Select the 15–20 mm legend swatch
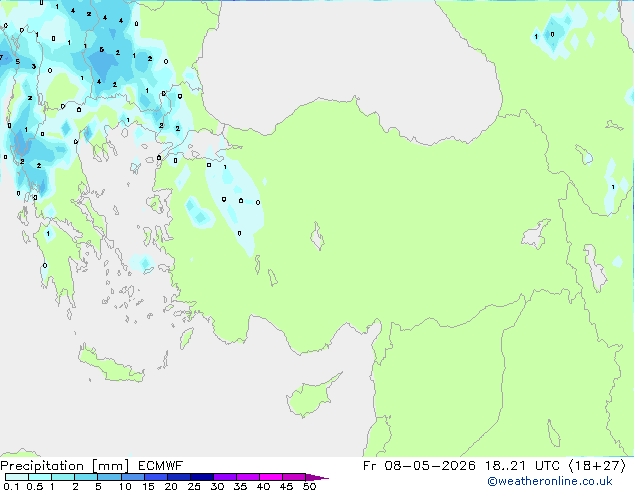Screen dimensions: 634x490 pyautogui.click(x=156, y=477)
